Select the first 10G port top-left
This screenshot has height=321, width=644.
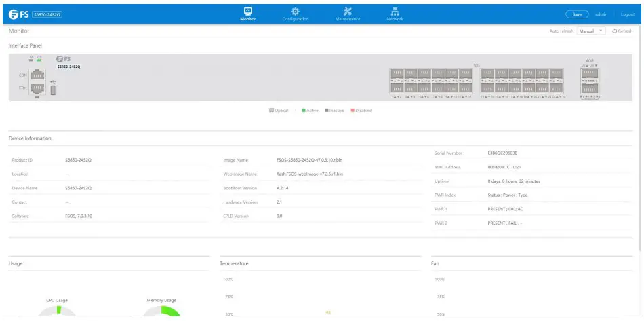coord(396,73)
